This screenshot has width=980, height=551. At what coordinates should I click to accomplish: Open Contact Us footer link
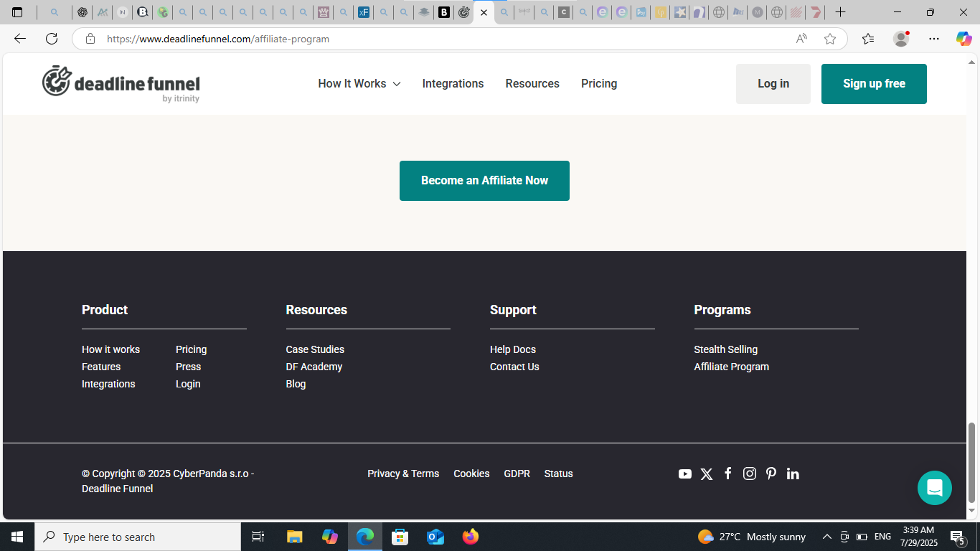pyautogui.click(x=514, y=367)
